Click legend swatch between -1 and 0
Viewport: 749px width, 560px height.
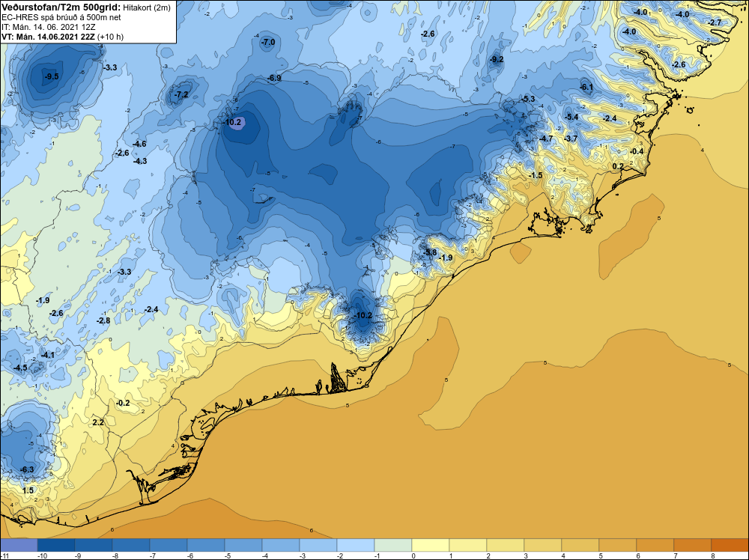point(393,545)
